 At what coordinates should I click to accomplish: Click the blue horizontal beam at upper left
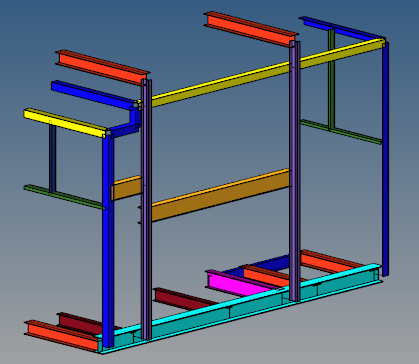click(92, 95)
